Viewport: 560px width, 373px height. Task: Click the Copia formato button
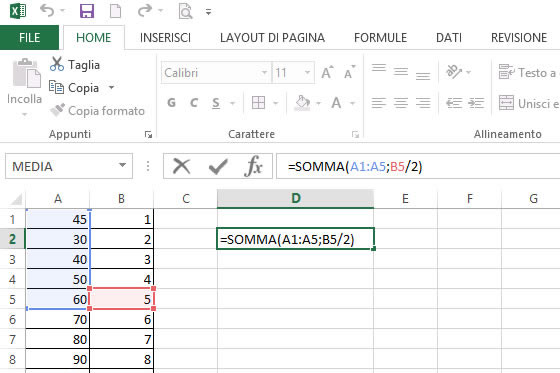(97, 110)
